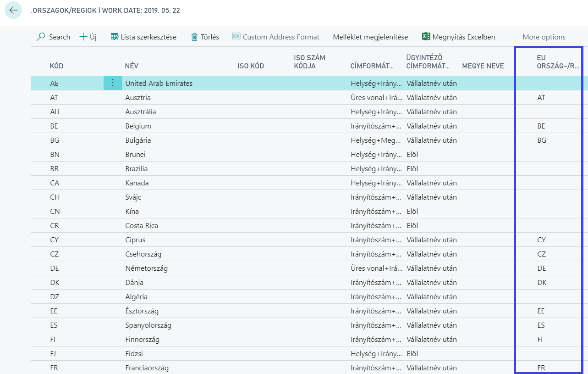Image resolution: width=588 pixels, height=374 pixels.
Task: Click the Lista szerkesztése label
Action: 148,37
